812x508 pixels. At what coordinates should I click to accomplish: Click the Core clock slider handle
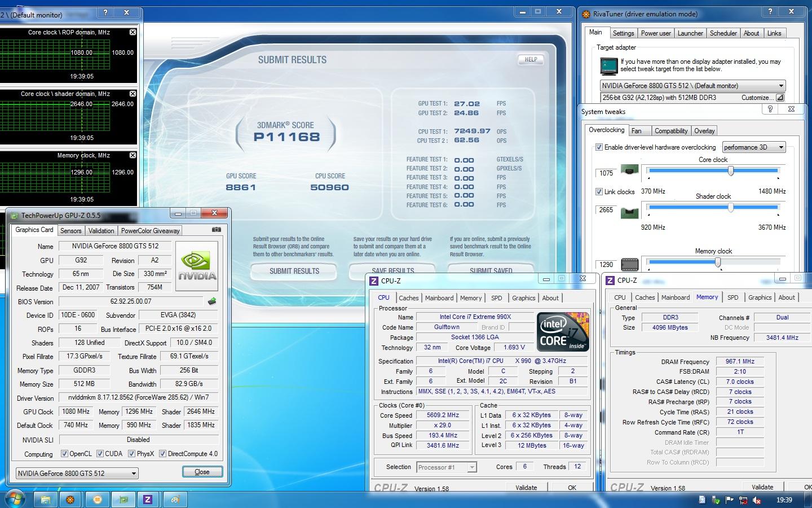point(731,170)
